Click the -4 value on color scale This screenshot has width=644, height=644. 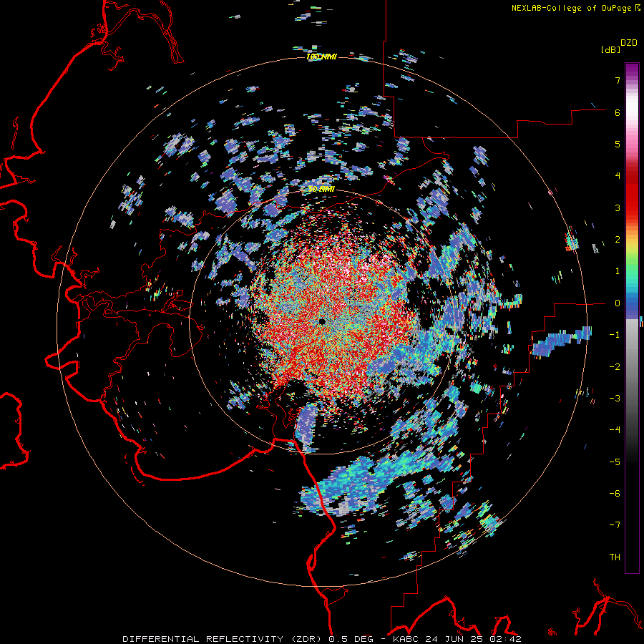click(x=615, y=430)
